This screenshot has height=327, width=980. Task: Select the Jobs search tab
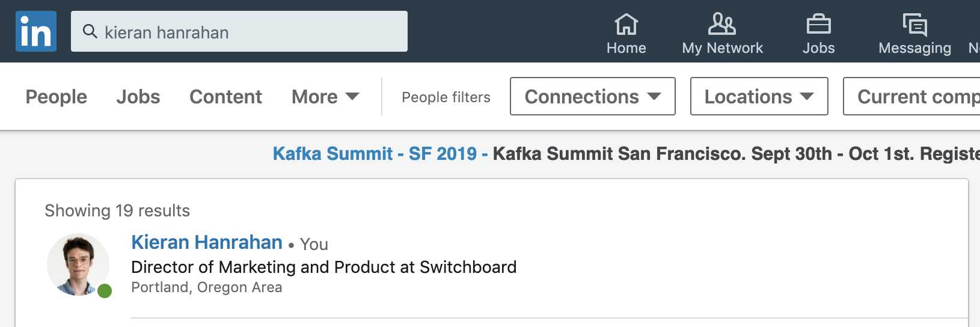tap(138, 97)
